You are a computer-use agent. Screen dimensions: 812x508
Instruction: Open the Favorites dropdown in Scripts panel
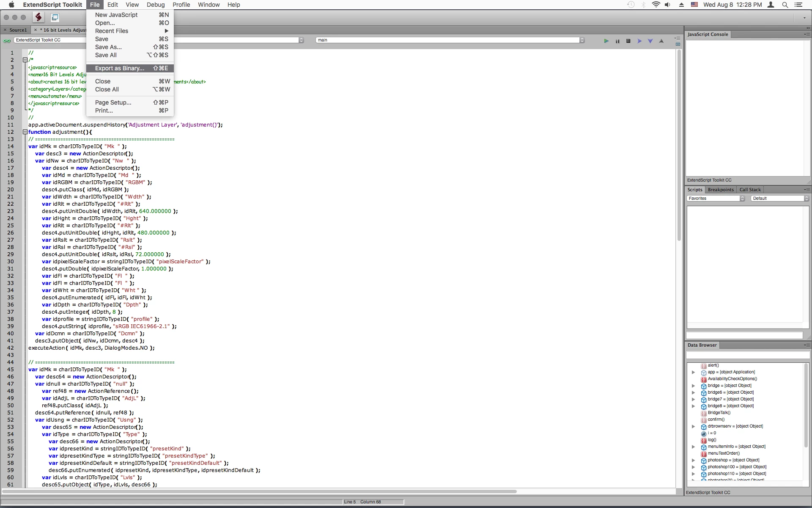pyautogui.click(x=715, y=198)
